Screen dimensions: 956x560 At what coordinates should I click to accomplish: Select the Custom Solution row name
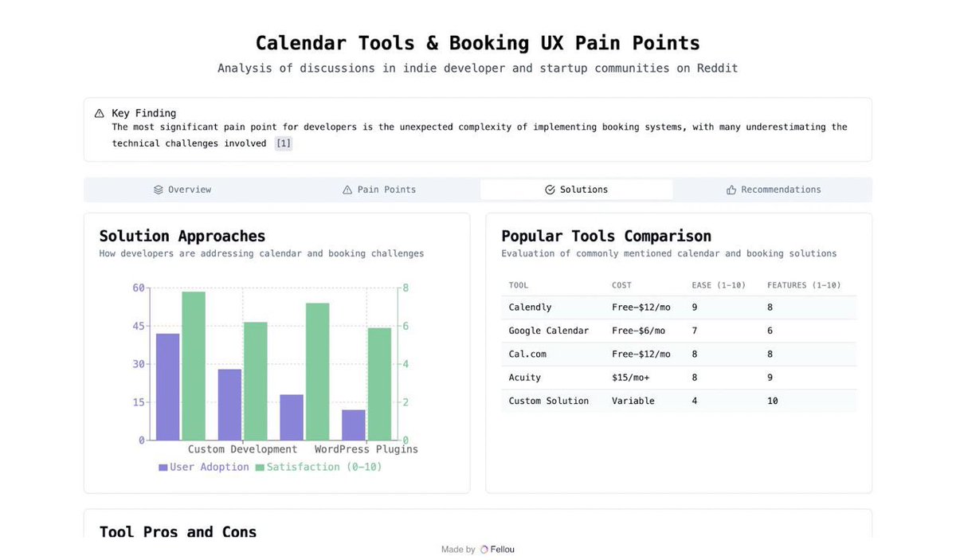click(x=549, y=401)
